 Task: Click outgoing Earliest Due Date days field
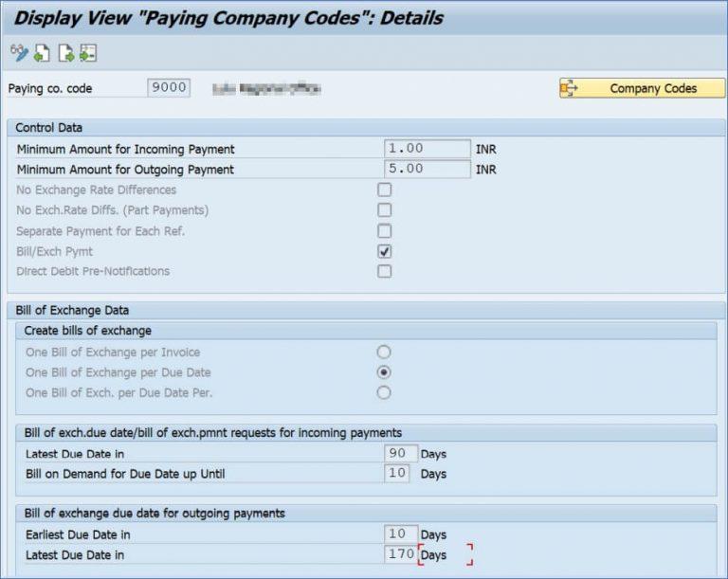tap(401, 534)
